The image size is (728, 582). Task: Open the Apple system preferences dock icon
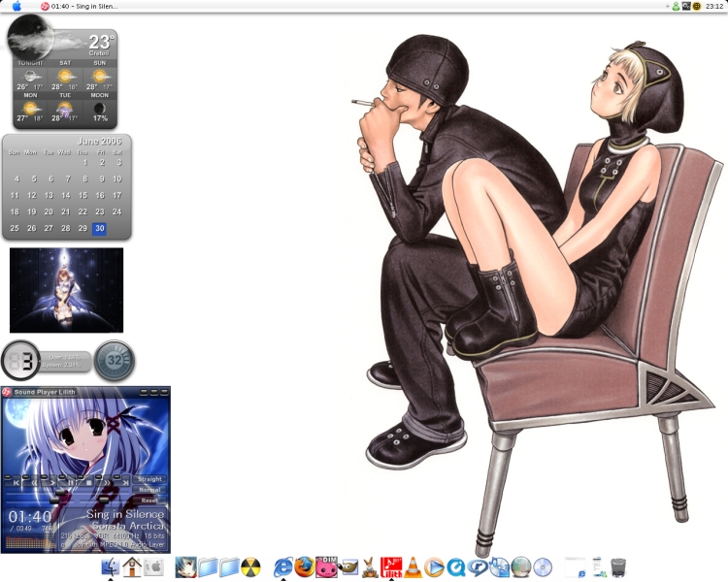(x=153, y=567)
